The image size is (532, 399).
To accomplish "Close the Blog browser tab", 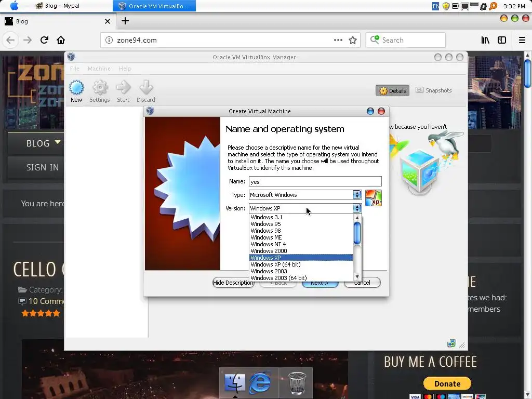I will [108, 21].
